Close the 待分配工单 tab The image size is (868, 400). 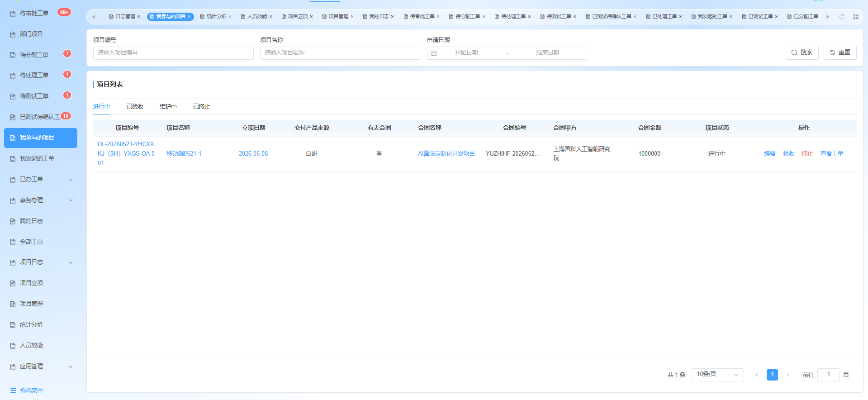tap(484, 17)
